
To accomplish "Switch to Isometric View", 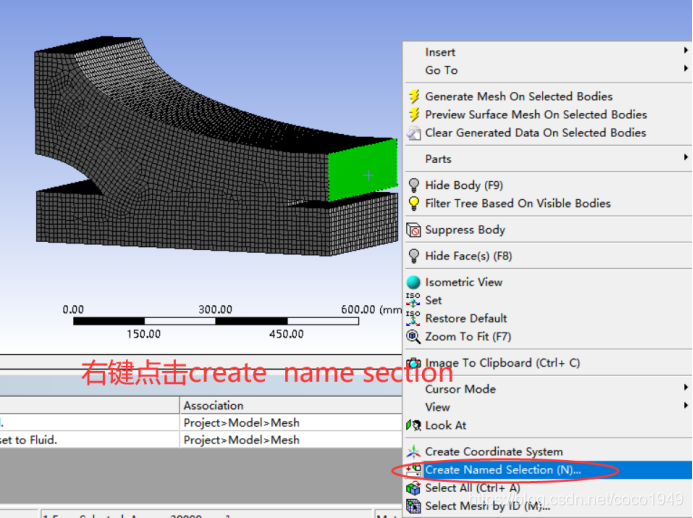I will pyautogui.click(x=548, y=282).
